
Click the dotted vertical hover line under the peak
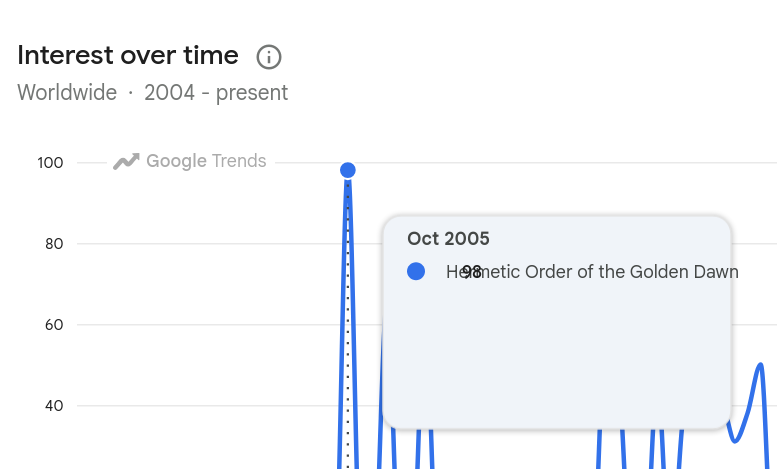click(x=348, y=322)
